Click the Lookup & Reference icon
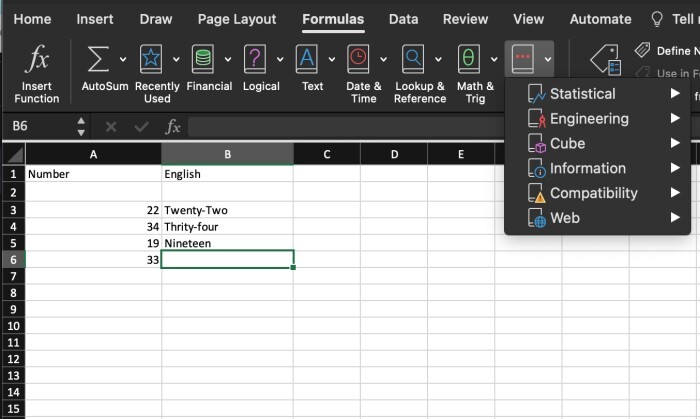The height and width of the screenshot is (419, 700). (x=413, y=60)
